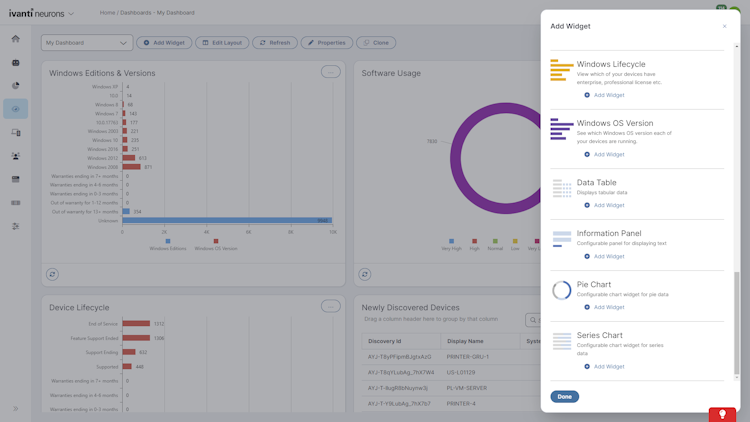Click the Add Widget panel scrollbar
The image size is (750, 422).
pos(737,323)
